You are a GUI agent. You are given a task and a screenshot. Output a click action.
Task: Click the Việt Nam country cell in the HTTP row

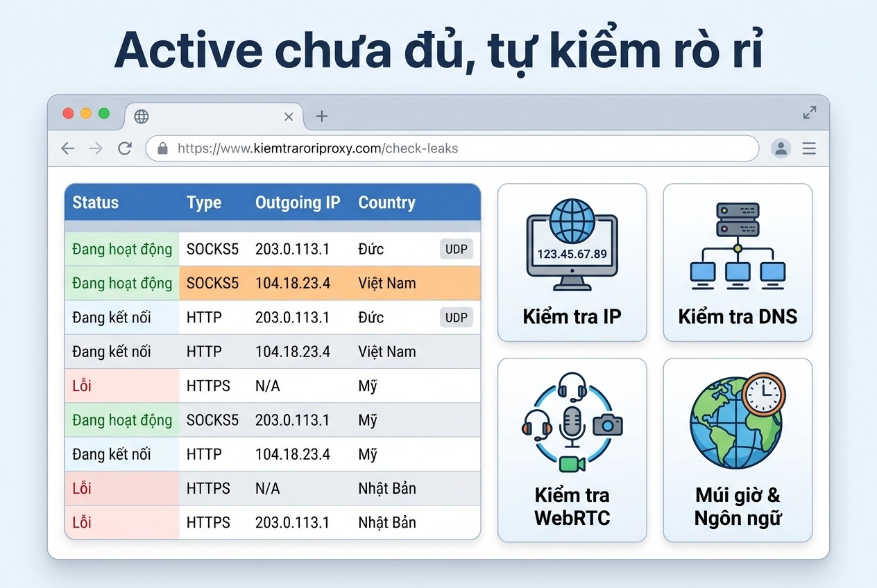click(387, 352)
